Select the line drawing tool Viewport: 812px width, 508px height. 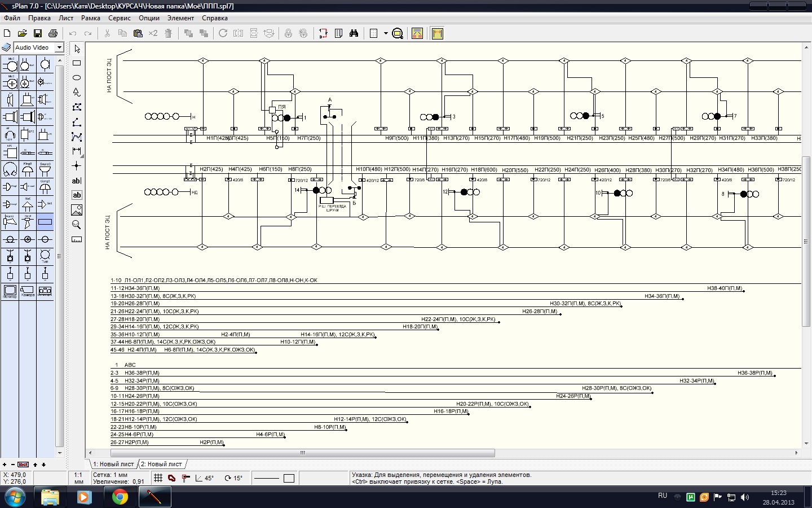pyautogui.click(x=77, y=122)
